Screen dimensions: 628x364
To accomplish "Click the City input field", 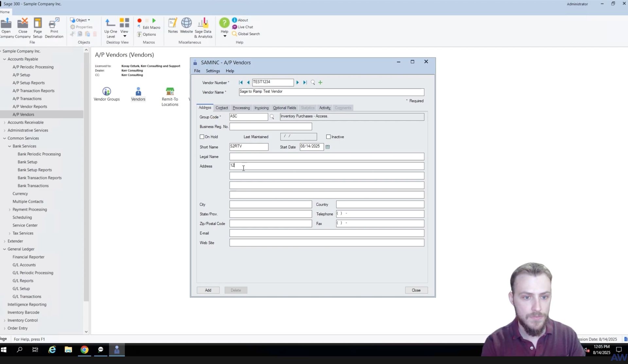I will [270, 205].
